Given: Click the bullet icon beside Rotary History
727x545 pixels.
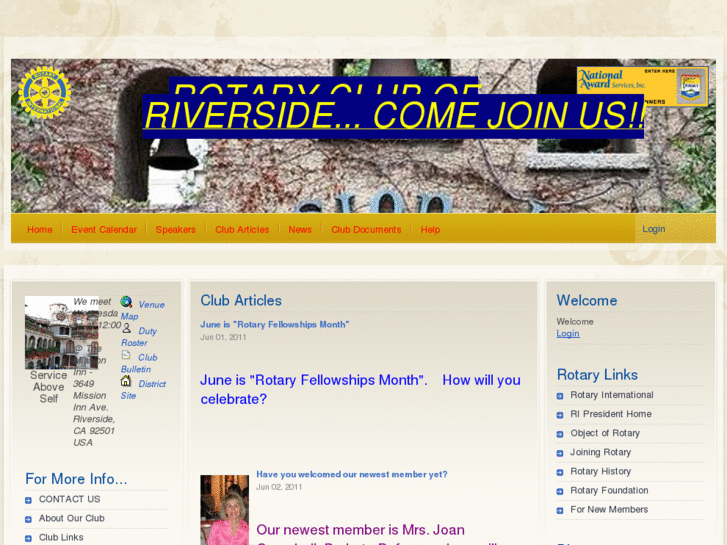Looking at the screenshot, I should coord(560,472).
